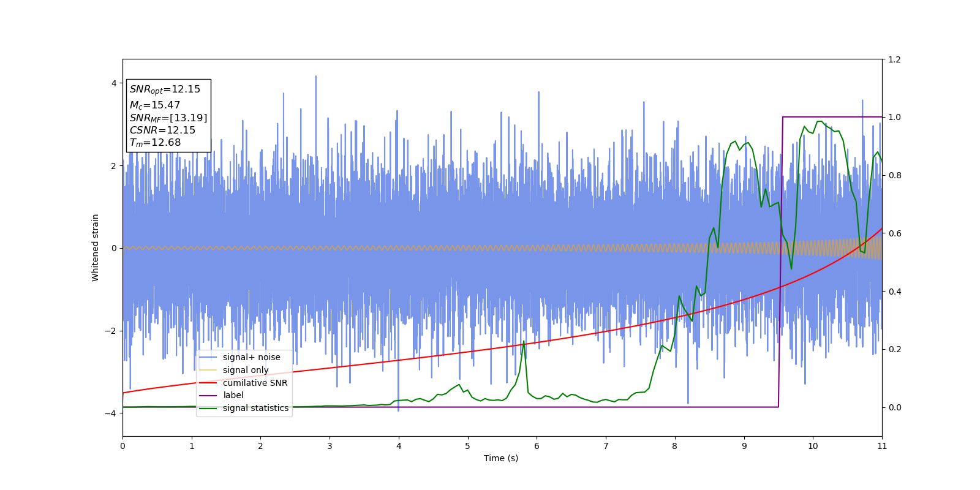Click the x-axis tick label 4
Screen dimensions: 980x490
(399, 446)
